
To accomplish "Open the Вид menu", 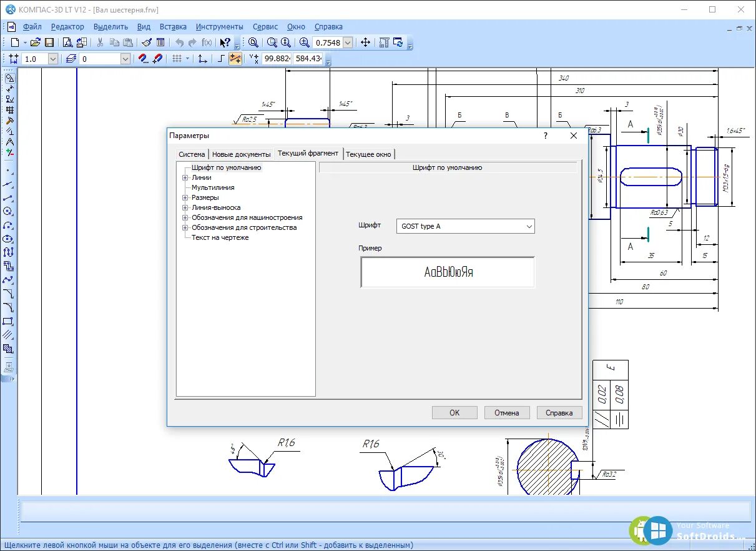I will pos(144,27).
